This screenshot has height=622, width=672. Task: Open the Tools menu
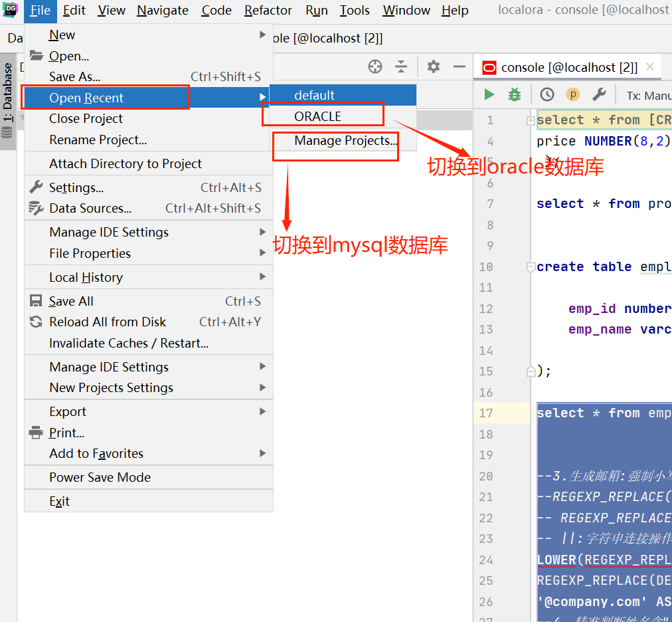pyautogui.click(x=355, y=10)
